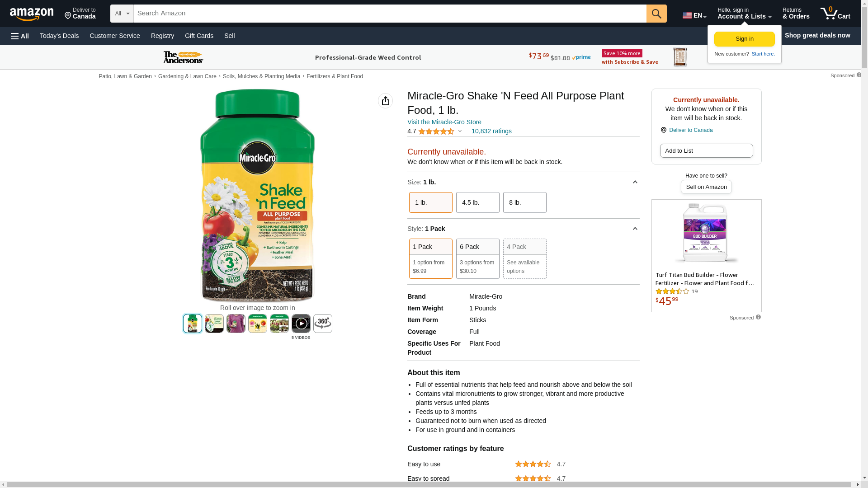Viewport: 868px width, 488px height.
Task: Play the product videos thumbnail
Action: coord(301,324)
